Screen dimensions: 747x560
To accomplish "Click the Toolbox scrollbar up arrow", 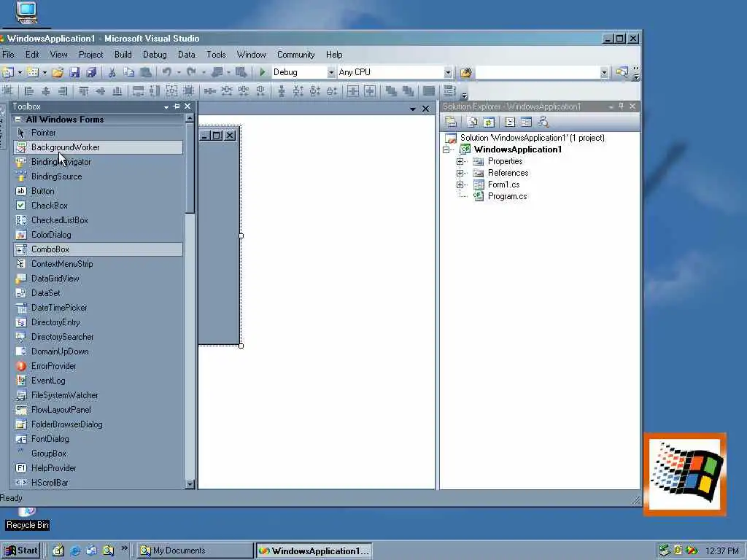I will click(189, 118).
